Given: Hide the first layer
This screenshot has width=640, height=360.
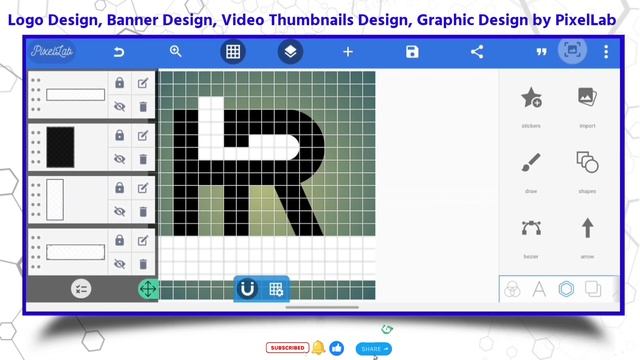Looking at the screenshot, I should [x=119, y=107].
